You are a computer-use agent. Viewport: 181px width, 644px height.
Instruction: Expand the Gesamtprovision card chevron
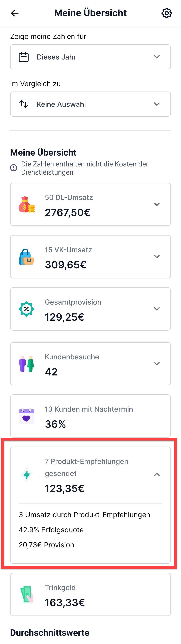coord(157,309)
